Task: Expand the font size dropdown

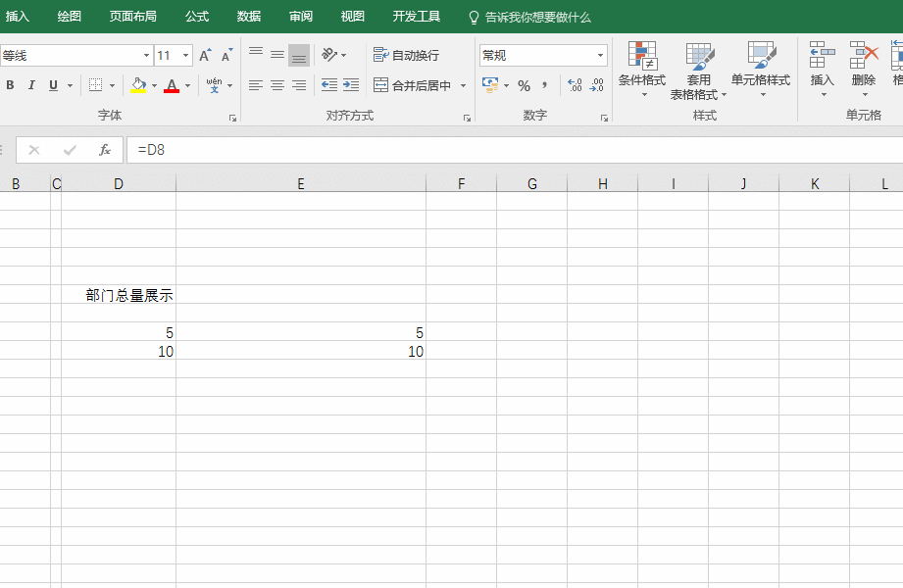Action: 186,56
